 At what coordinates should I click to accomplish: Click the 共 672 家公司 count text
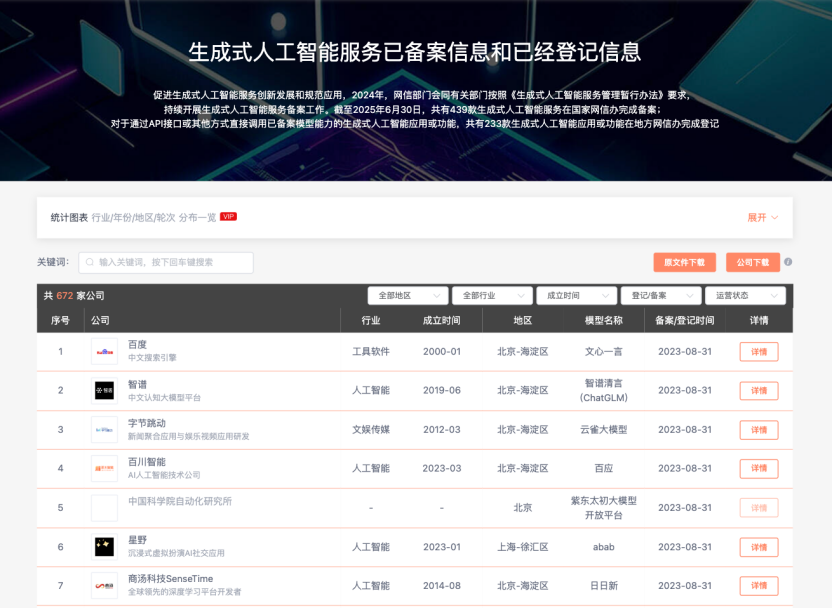74,296
